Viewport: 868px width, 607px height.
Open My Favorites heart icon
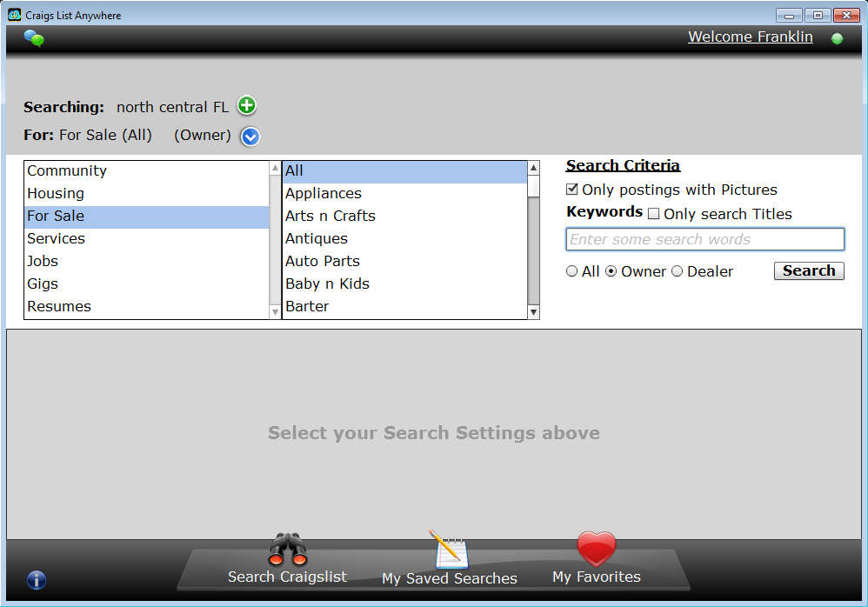pyautogui.click(x=596, y=550)
